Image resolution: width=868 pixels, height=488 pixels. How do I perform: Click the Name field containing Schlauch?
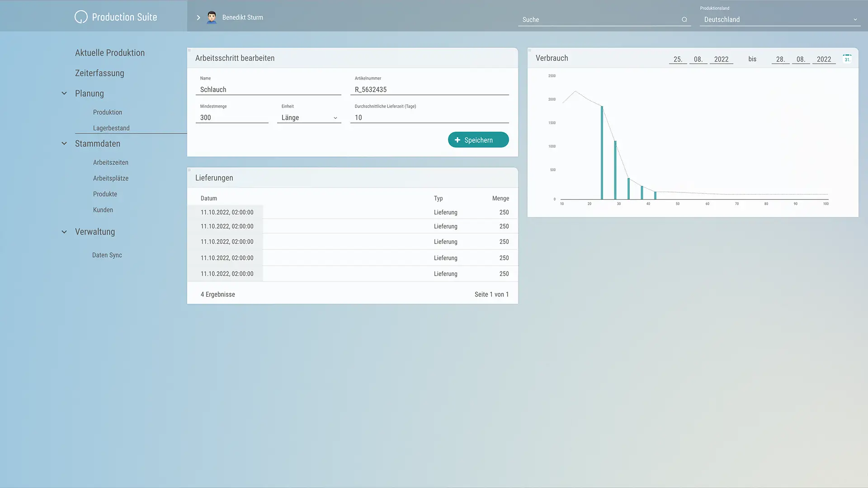click(x=268, y=89)
